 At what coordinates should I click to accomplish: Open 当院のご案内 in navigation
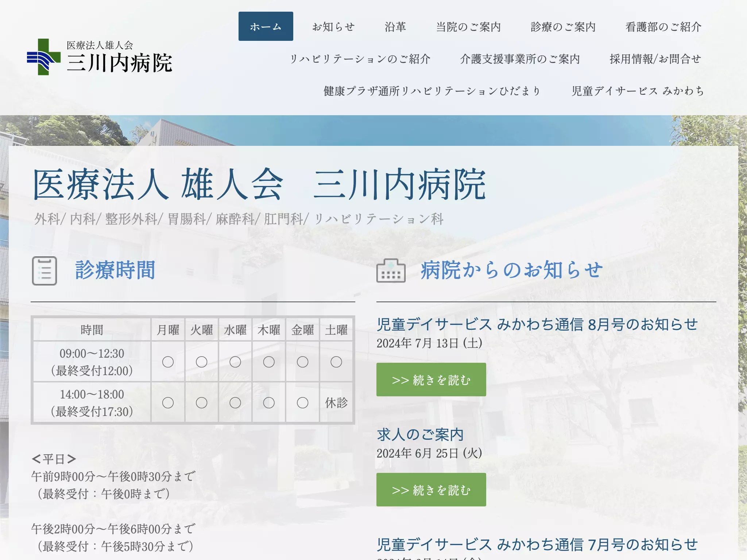coord(468,27)
